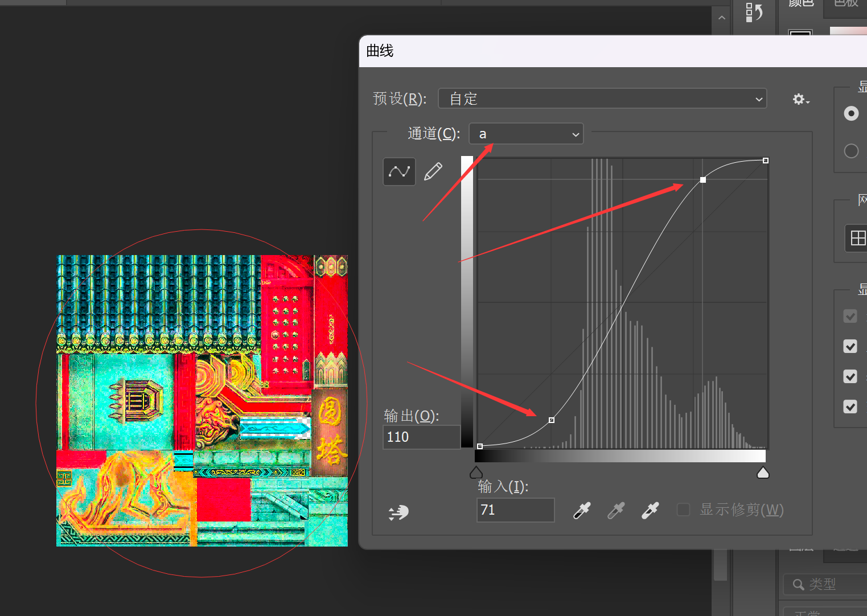This screenshot has height=616, width=867.
Task: Toggle the Intersection Line display checkbox
Action: (850, 406)
